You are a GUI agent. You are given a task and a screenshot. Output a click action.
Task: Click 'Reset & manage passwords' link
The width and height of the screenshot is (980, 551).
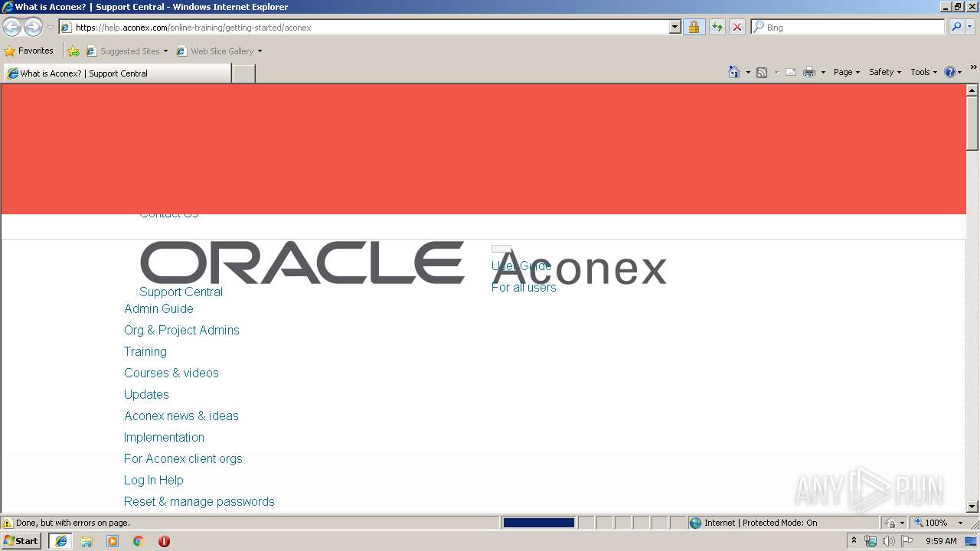[199, 501]
